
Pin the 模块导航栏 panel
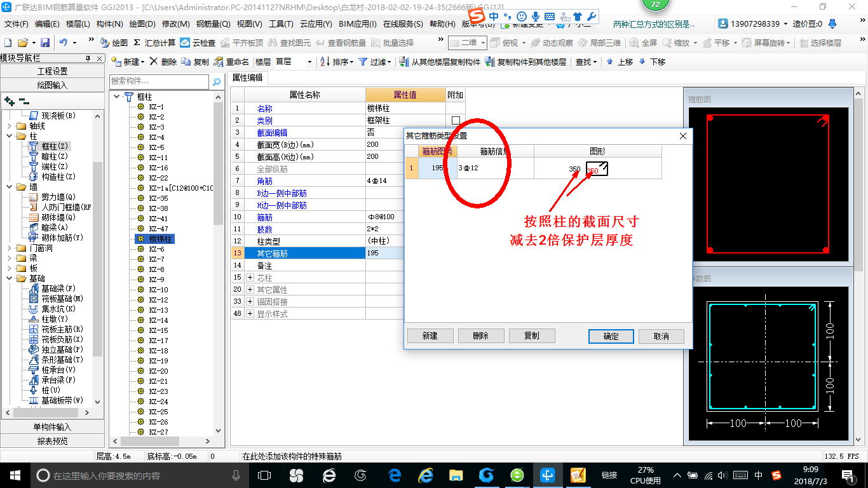tap(88, 58)
